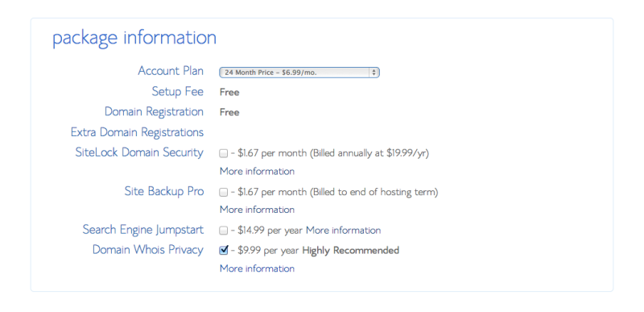Click the Domain Whois Privacy label
644x312 pixels.
click(x=148, y=249)
